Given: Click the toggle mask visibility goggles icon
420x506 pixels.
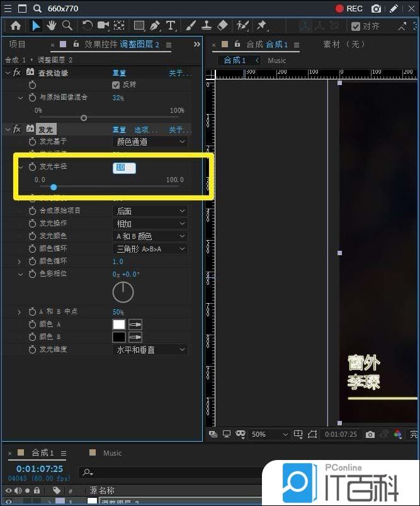Looking at the screenshot, I should pos(241,434).
